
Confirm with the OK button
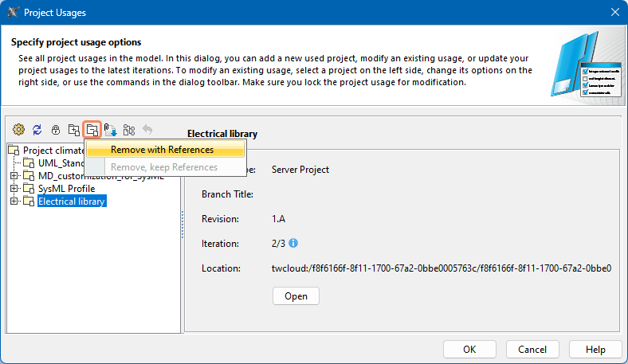tap(469, 349)
